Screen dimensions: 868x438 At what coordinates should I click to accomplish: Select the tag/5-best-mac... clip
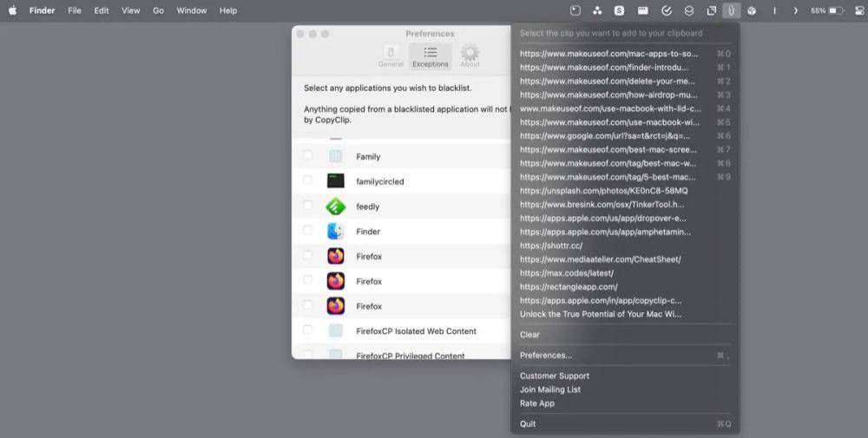pos(625,177)
